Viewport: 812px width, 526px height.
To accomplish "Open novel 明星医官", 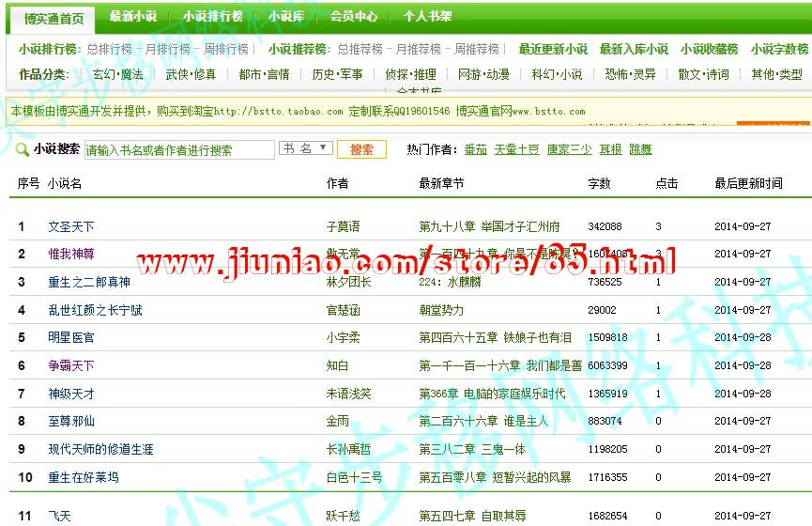I will (x=71, y=338).
